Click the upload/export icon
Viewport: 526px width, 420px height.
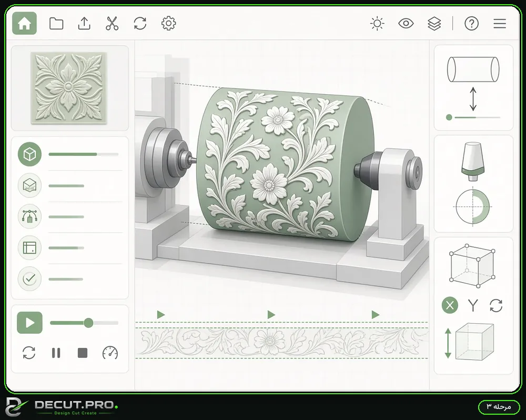(84, 24)
